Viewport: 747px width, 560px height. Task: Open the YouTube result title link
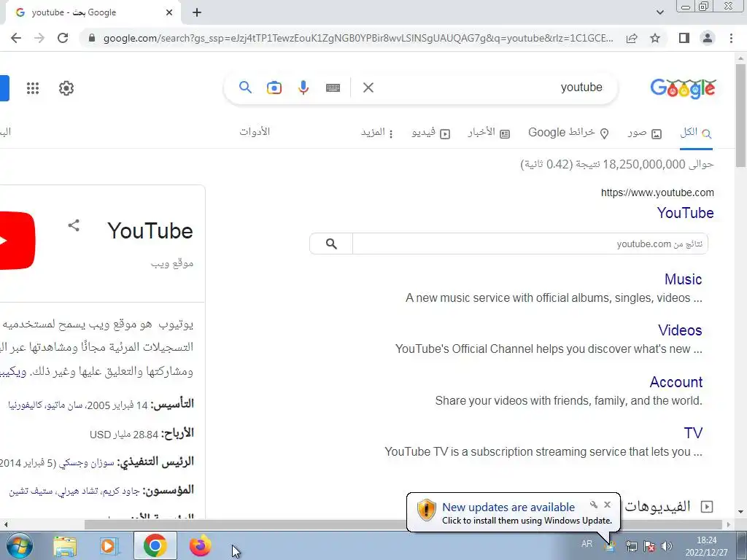click(x=685, y=213)
